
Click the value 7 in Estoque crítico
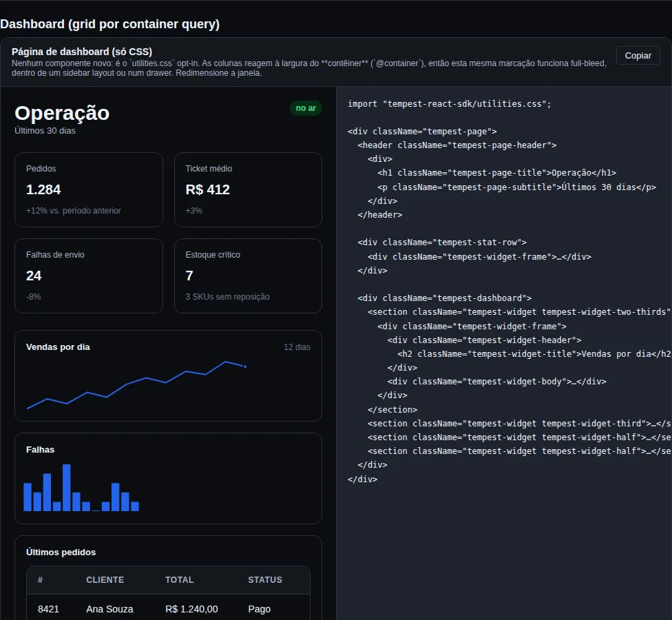pyautogui.click(x=189, y=276)
